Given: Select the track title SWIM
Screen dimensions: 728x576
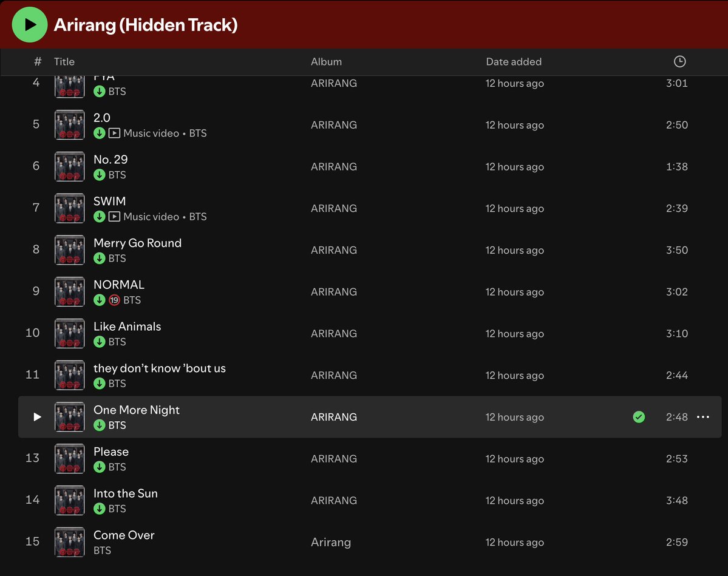Looking at the screenshot, I should 109,202.
